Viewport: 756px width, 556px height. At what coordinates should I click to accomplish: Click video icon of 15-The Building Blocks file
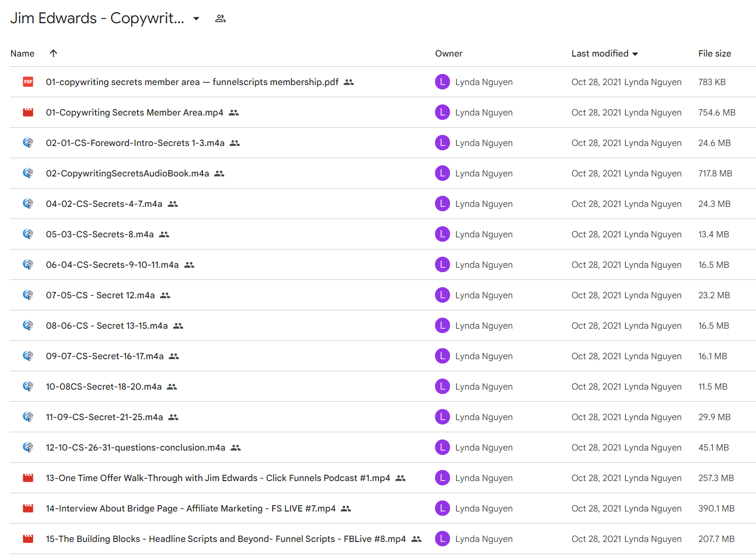tap(28, 539)
